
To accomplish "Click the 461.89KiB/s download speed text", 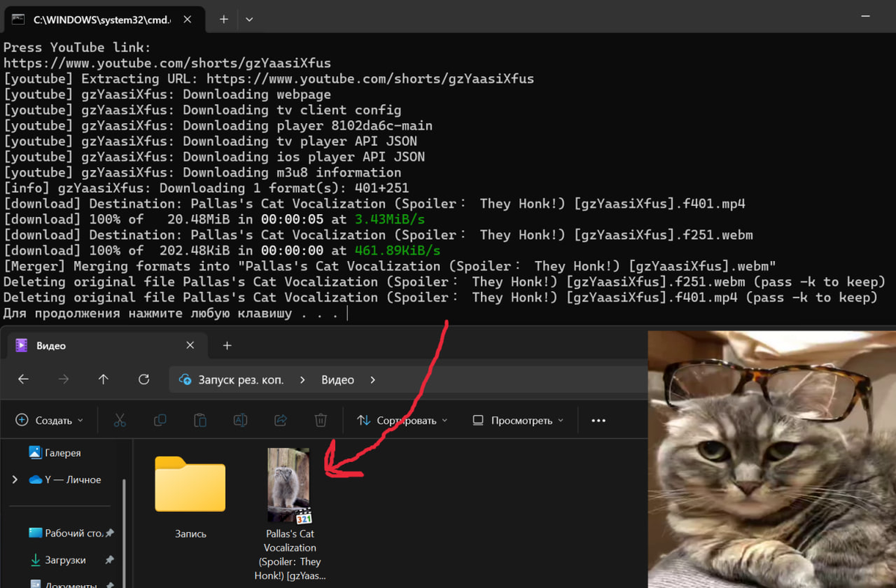I will point(398,251).
